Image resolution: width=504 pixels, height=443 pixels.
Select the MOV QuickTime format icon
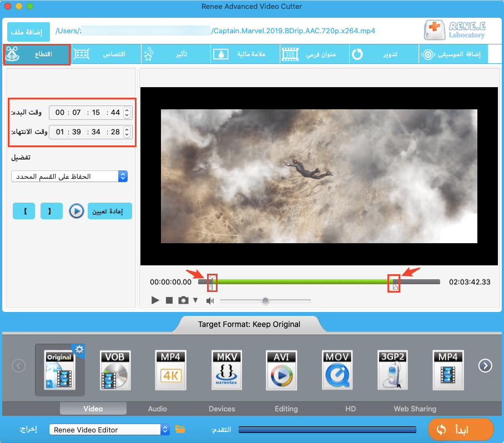337,370
